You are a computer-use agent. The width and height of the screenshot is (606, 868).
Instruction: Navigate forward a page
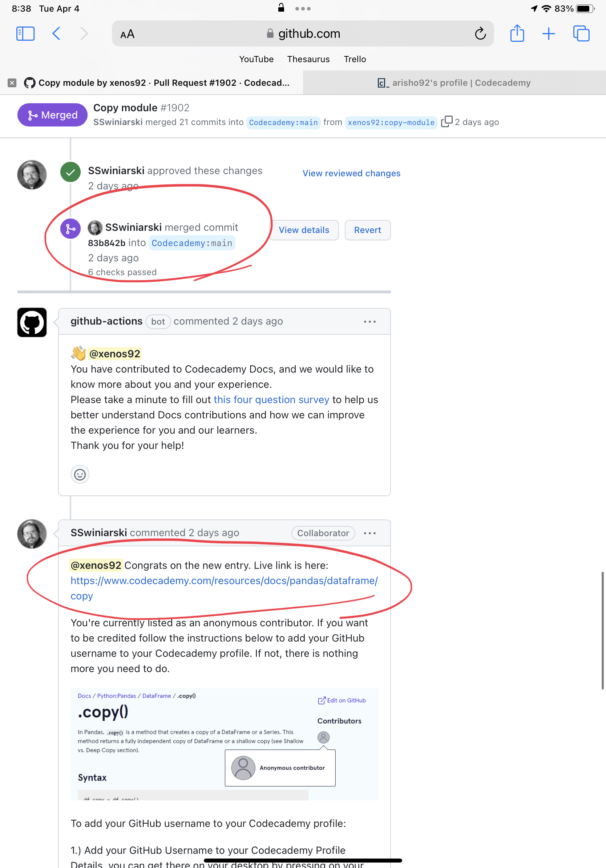click(84, 33)
